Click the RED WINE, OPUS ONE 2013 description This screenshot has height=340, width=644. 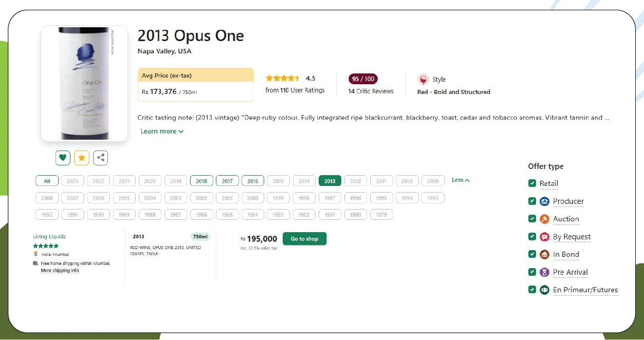(x=166, y=251)
